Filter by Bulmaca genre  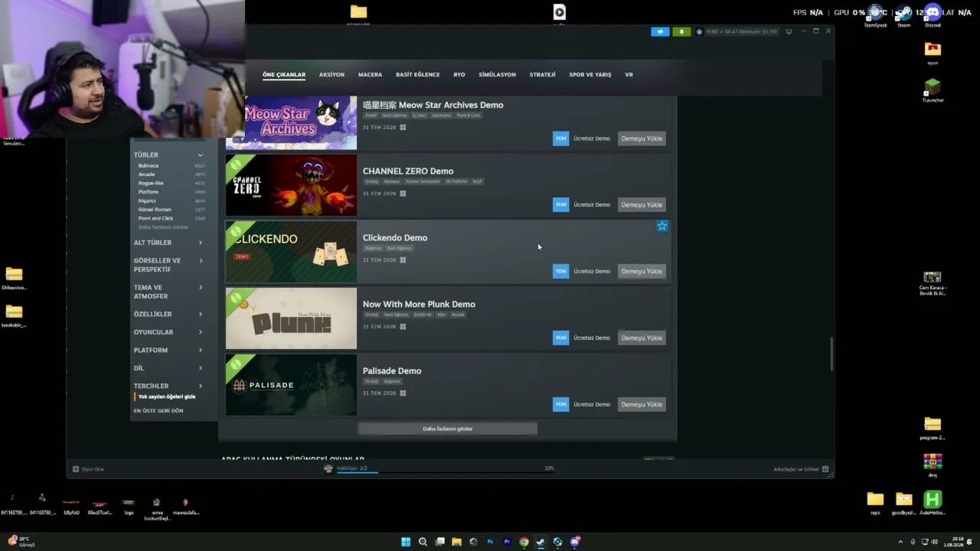[149, 165]
